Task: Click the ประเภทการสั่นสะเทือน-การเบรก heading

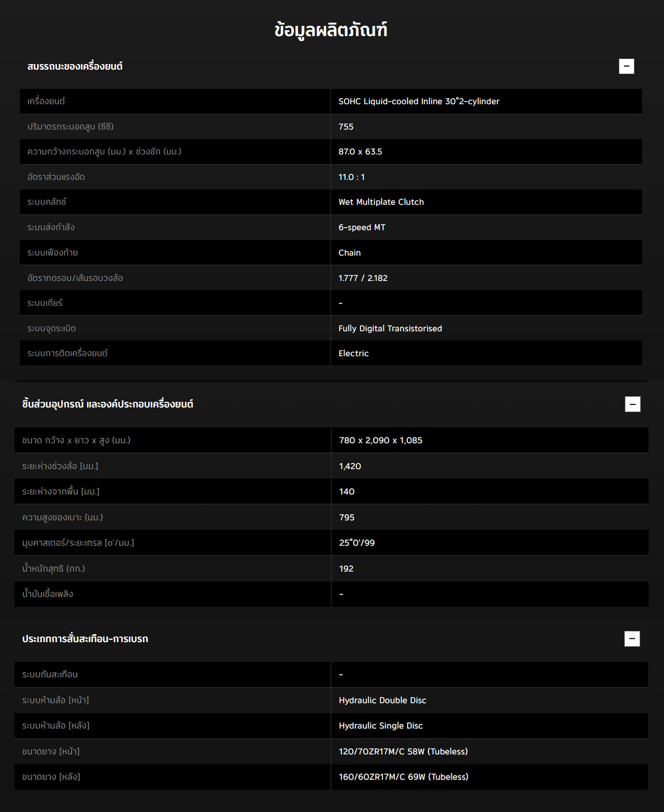Action: (x=85, y=639)
